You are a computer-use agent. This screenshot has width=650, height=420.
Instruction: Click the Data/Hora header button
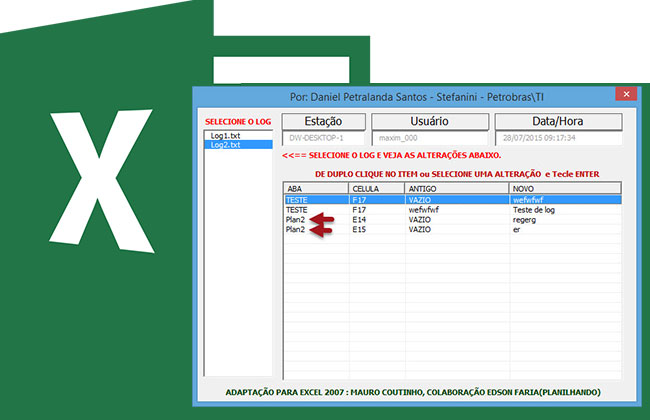[x=558, y=121]
